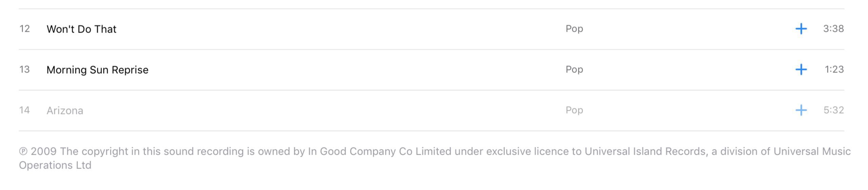Click the plus icon beside Arizona
Image resolution: width=868 pixels, height=190 pixels.
click(801, 110)
